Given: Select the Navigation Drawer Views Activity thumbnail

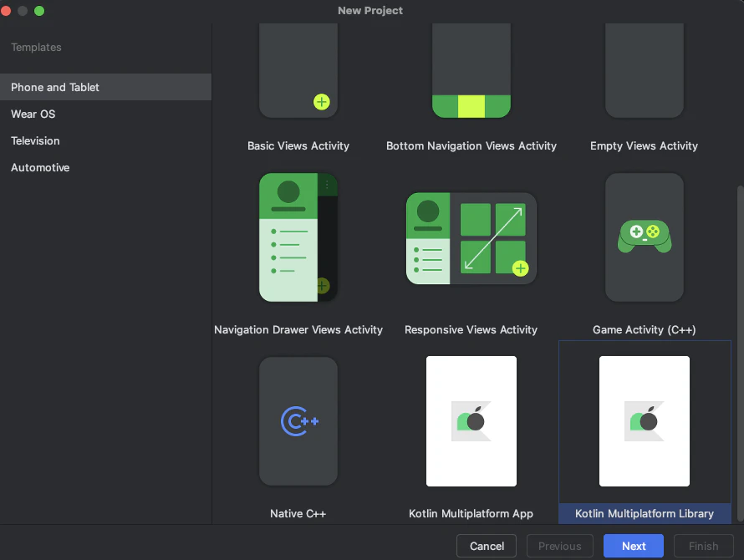Looking at the screenshot, I should pyautogui.click(x=298, y=237).
